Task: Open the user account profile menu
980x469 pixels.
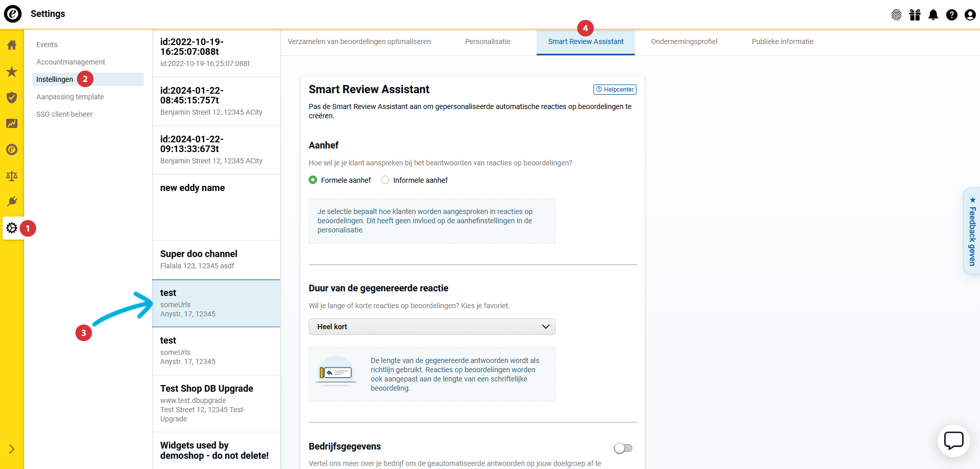Action: pyautogui.click(x=970, y=15)
